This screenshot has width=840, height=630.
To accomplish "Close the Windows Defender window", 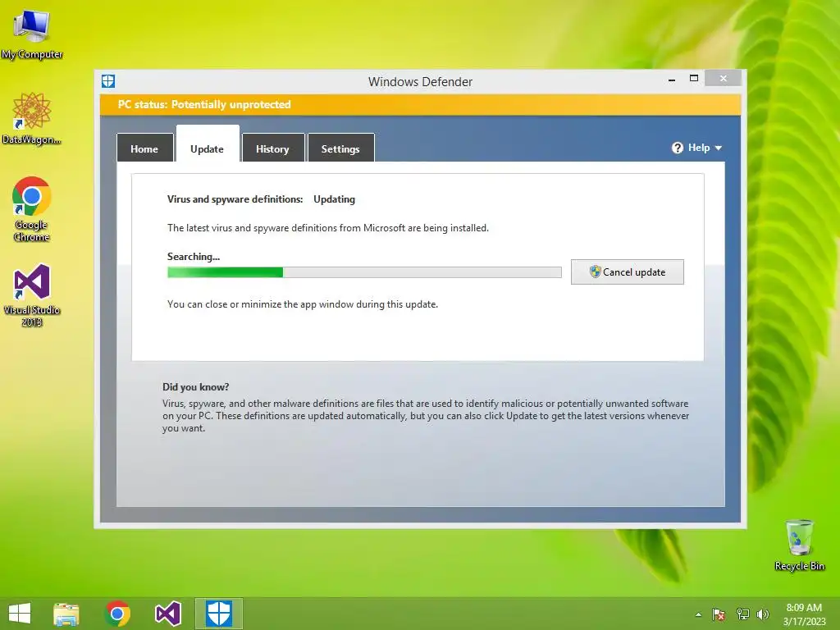I will tap(724, 79).
